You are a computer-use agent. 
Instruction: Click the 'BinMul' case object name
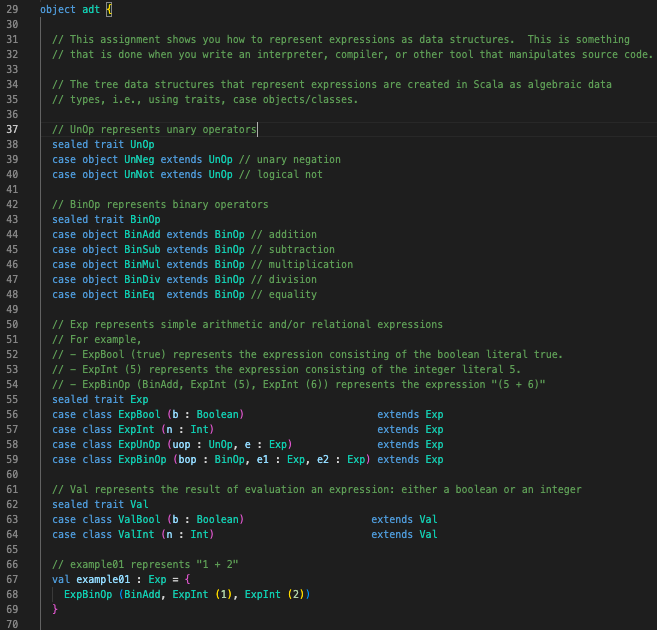click(x=142, y=264)
